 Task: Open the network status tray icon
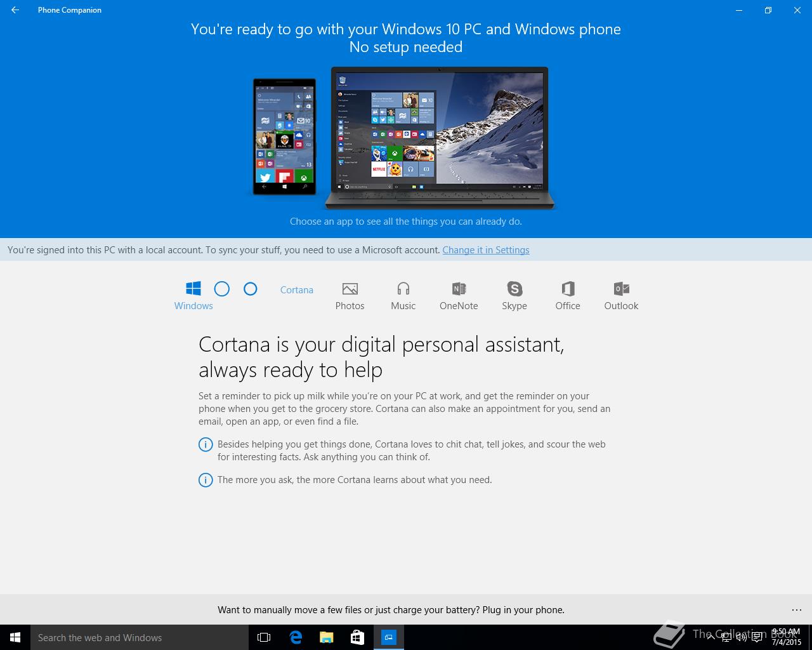[x=726, y=637]
